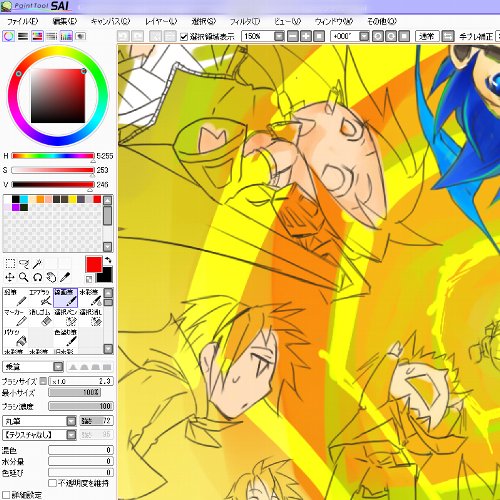
Task: Click the ブラシ濃度 density slider
Action: coord(81,406)
